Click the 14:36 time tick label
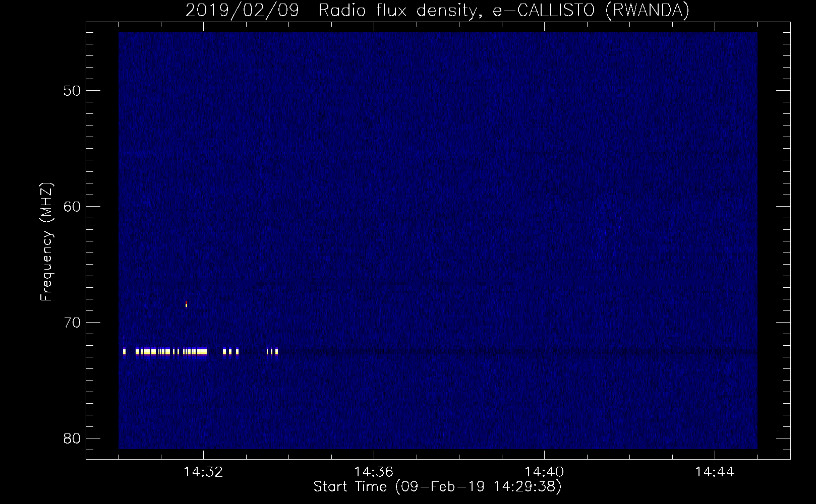This screenshot has width=816, height=504. tap(374, 472)
